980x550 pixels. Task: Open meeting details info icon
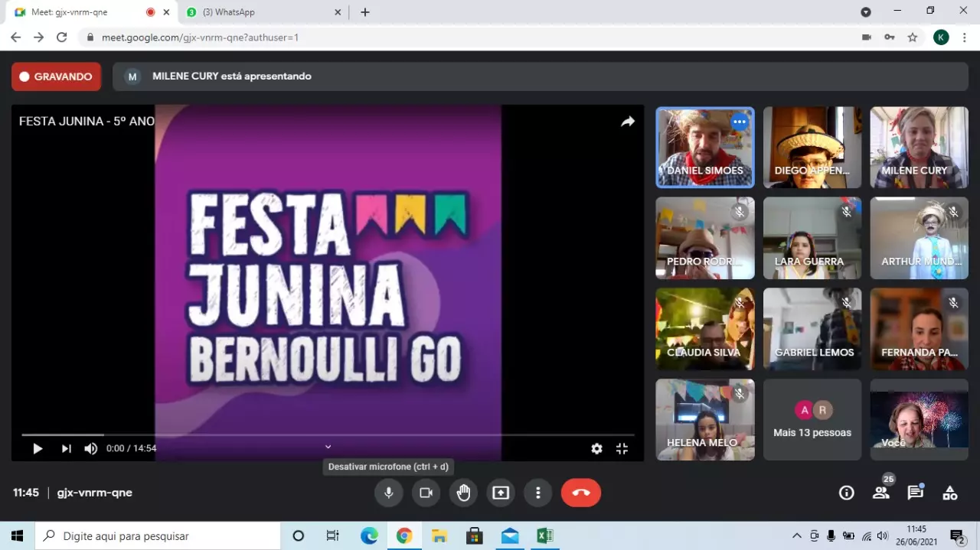[846, 493]
